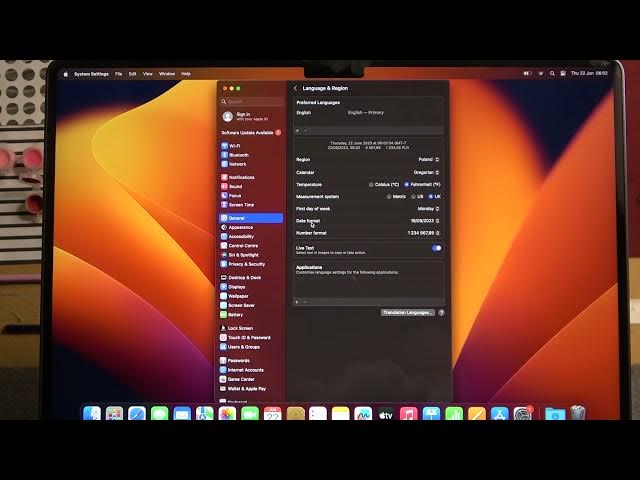Open Focus settings in the sidebar
This screenshot has width=640, height=480.
[x=231, y=196]
